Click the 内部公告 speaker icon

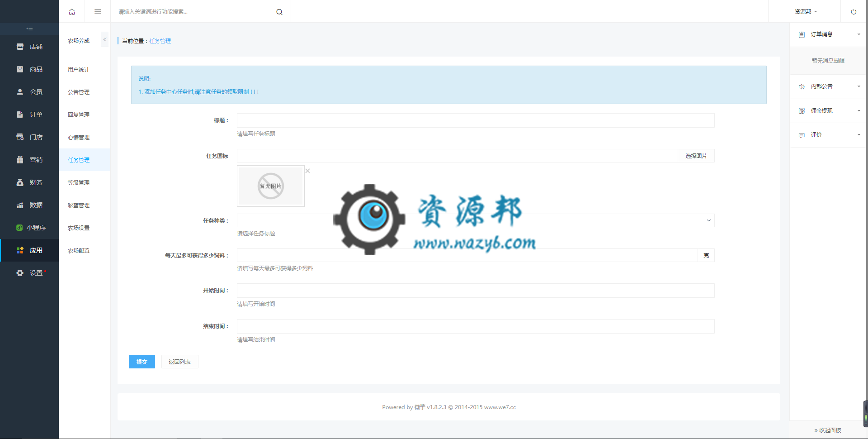coord(802,86)
